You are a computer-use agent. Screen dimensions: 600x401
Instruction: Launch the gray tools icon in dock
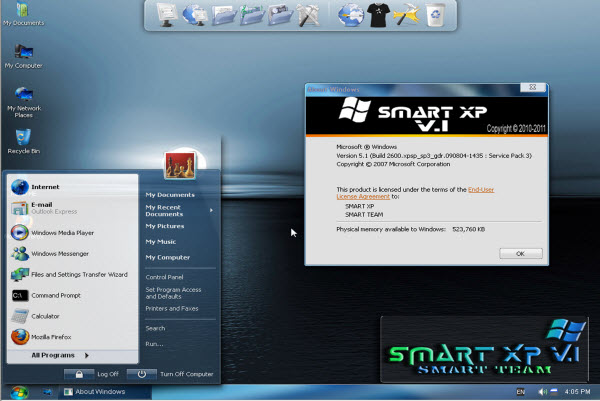pyautogui.click(x=308, y=15)
